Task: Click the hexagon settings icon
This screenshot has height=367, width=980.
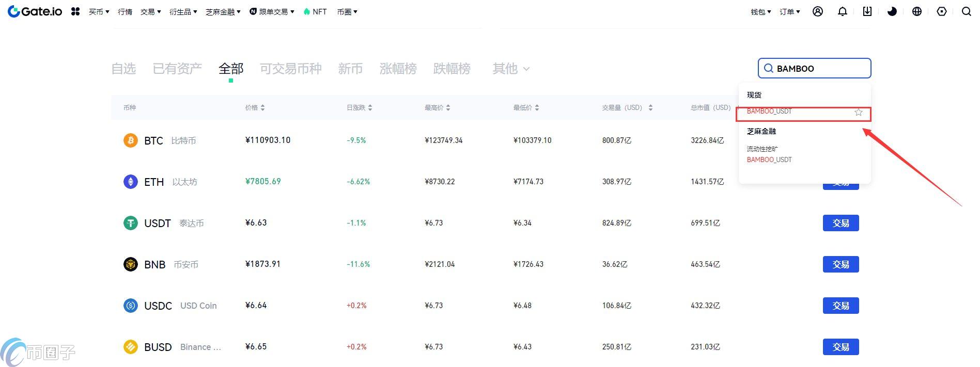Action: pyautogui.click(x=941, y=11)
